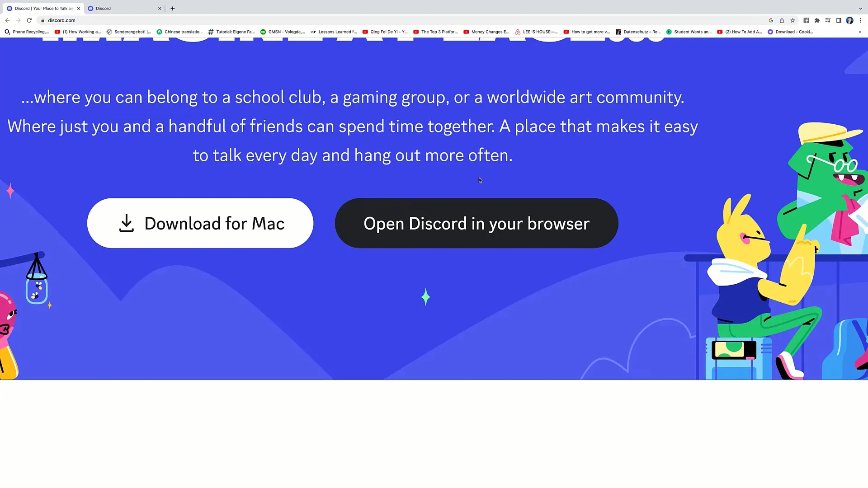Click the forward navigation arrow
The image size is (868, 488).
(x=17, y=20)
